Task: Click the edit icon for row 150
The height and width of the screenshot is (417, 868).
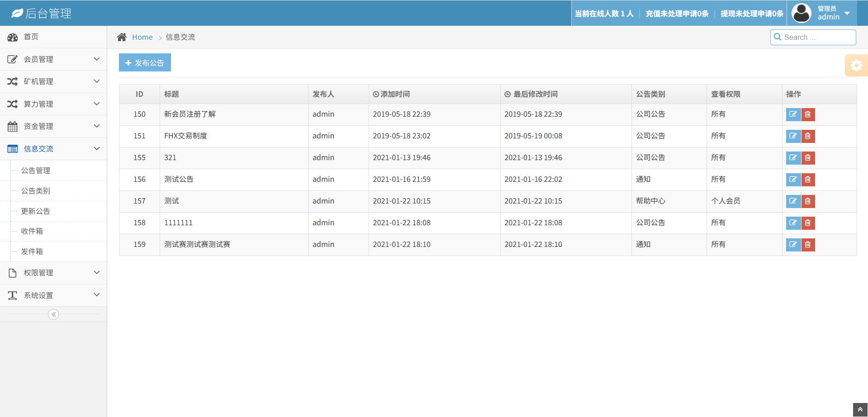Action: [x=793, y=114]
